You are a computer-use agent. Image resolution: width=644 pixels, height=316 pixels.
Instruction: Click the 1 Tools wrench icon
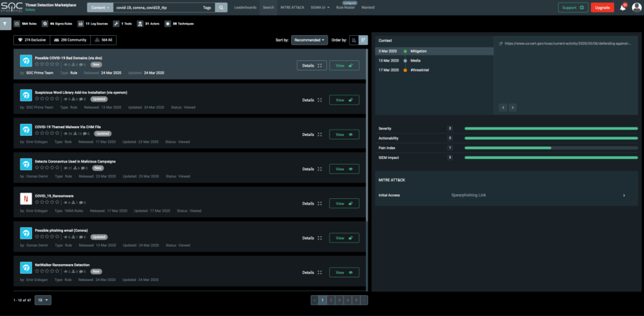click(116, 23)
